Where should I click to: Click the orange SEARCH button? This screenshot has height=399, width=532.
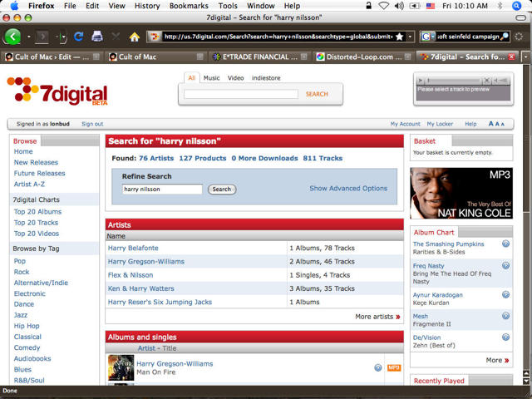317,94
